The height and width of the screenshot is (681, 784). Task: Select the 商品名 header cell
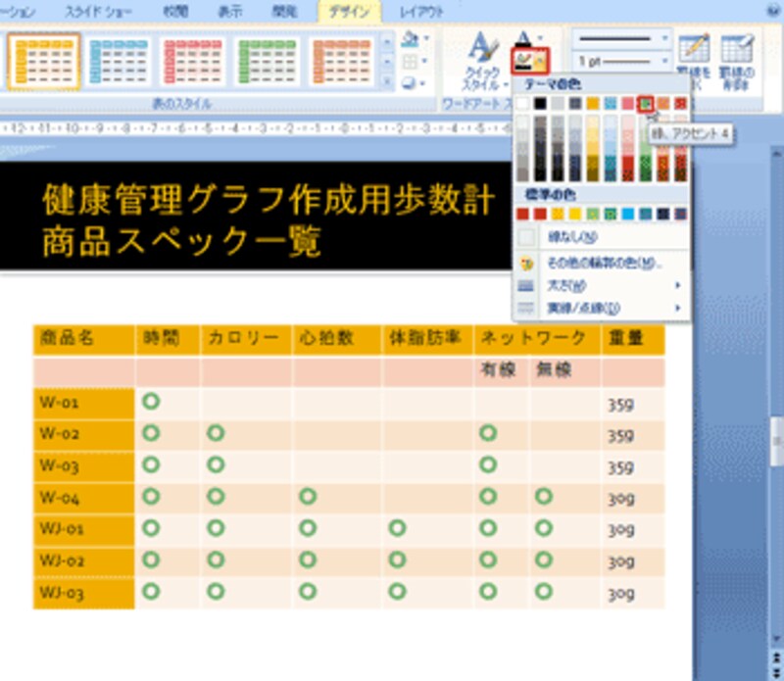83,339
